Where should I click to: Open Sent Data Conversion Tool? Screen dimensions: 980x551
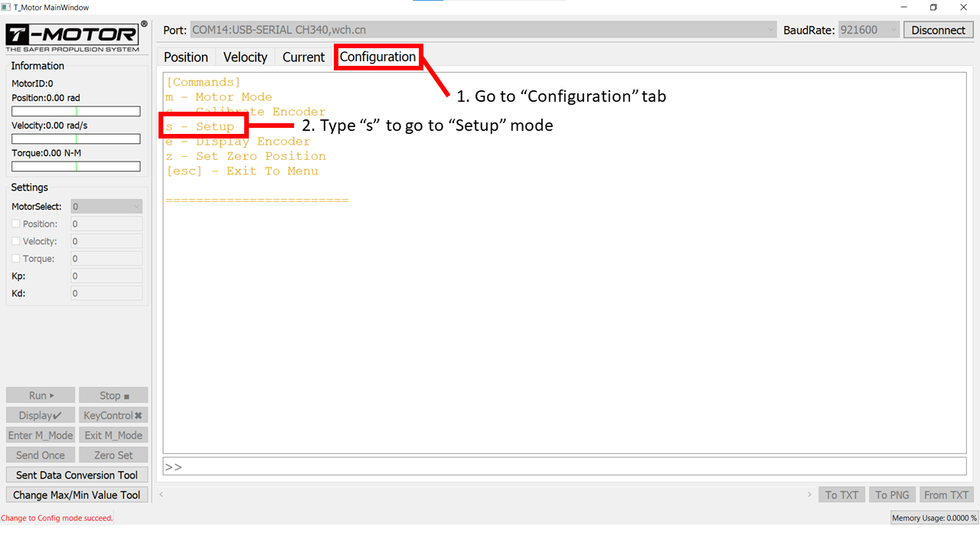[x=77, y=475]
